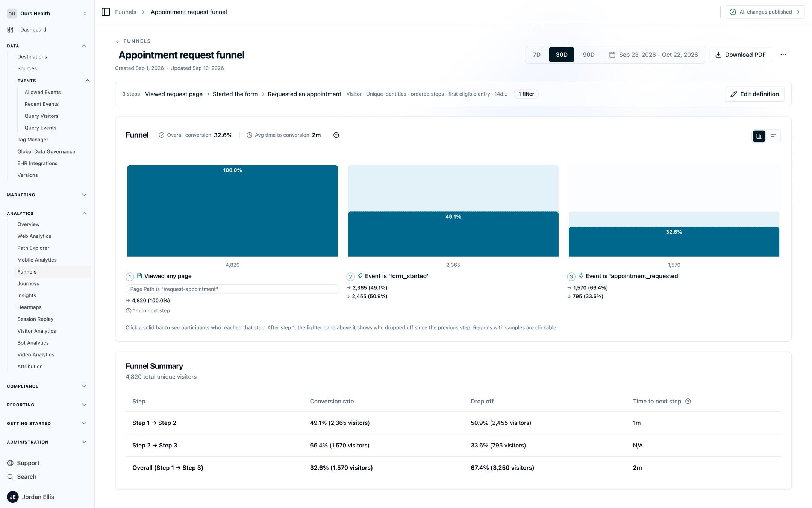Viewport: 812px width, 508px height.
Task: Click the 67.4% (3,250 visitors) drop off cell
Action: (502, 468)
